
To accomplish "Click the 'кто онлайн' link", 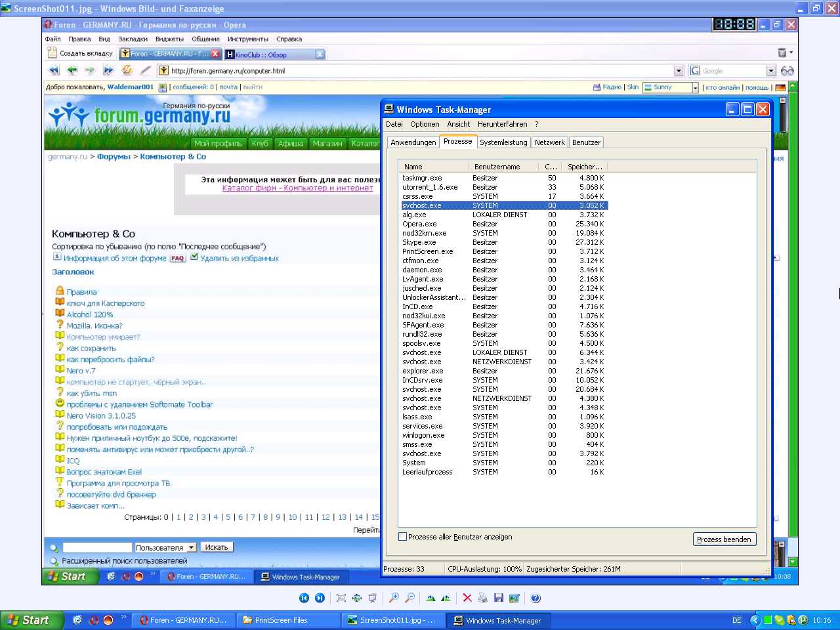I will pyautogui.click(x=723, y=87).
